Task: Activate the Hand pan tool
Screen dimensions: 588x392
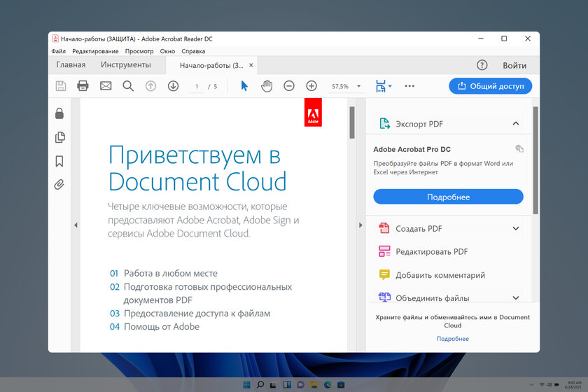Action: coord(267,86)
